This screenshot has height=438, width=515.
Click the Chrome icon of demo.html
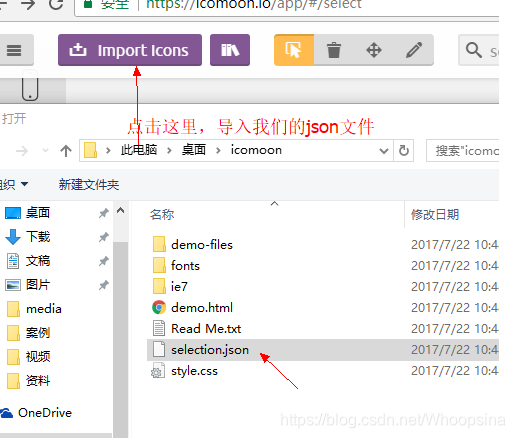159,307
